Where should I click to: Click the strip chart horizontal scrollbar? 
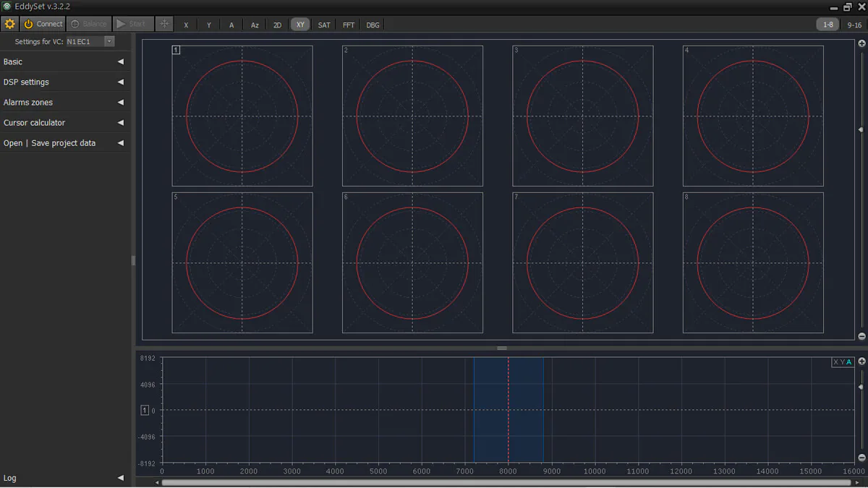click(x=508, y=482)
